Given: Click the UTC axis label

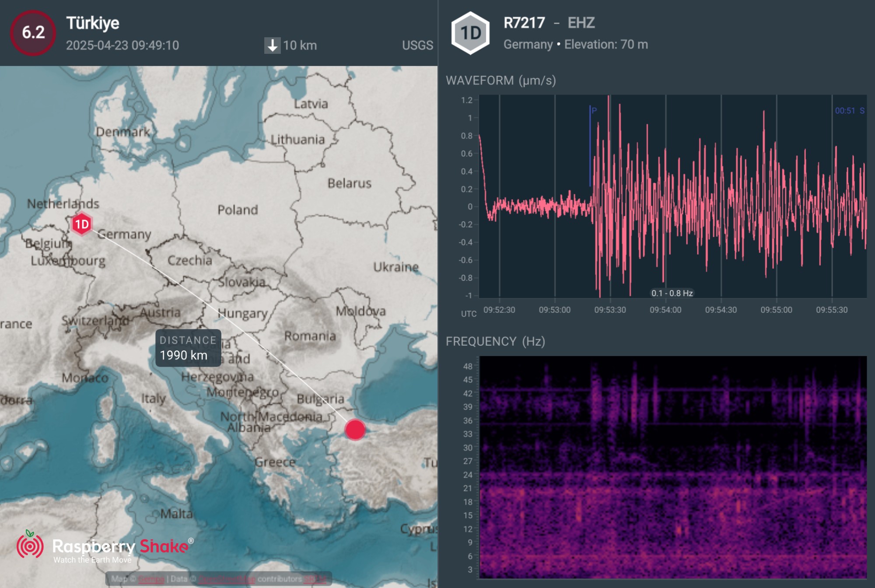Looking at the screenshot, I should pyautogui.click(x=469, y=314).
